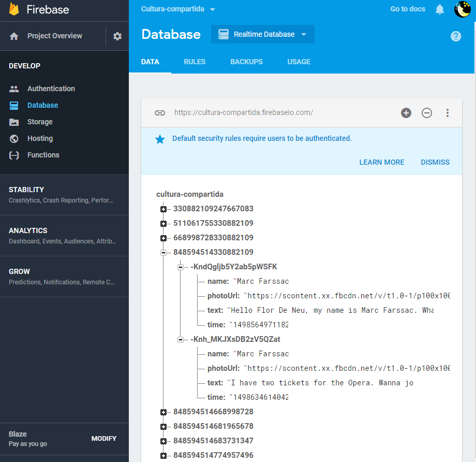This screenshot has height=462, width=476.
Task: Expand node 848594514668998728
Action: click(163, 412)
